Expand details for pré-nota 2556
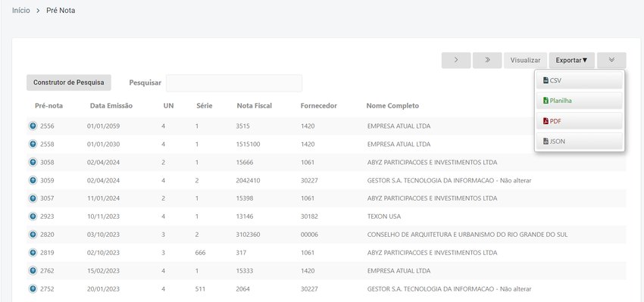Viewport: 644px width, 302px height. coord(33,126)
